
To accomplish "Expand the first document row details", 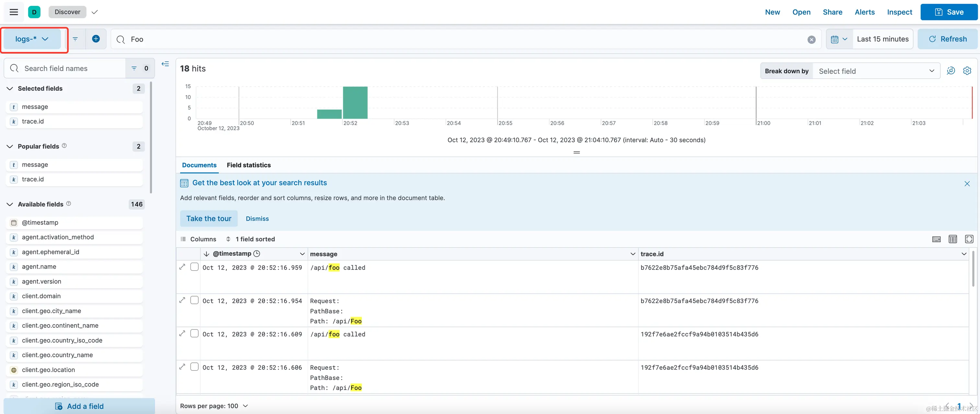I will [182, 267].
